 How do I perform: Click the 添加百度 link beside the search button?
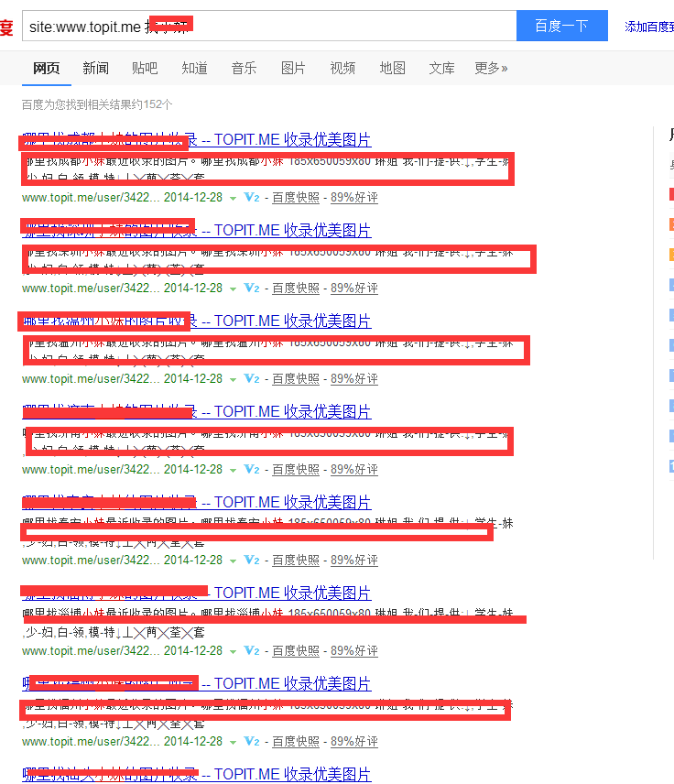(649, 27)
